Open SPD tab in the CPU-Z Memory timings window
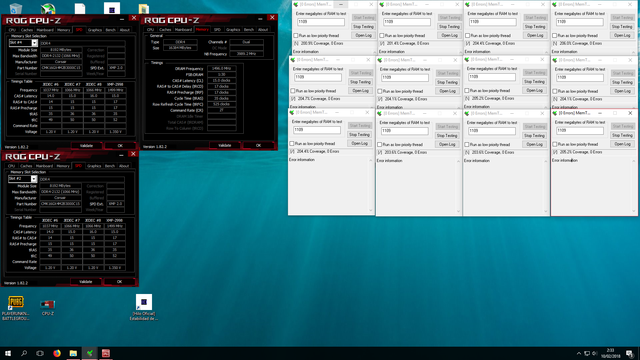 (x=217, y=29)
